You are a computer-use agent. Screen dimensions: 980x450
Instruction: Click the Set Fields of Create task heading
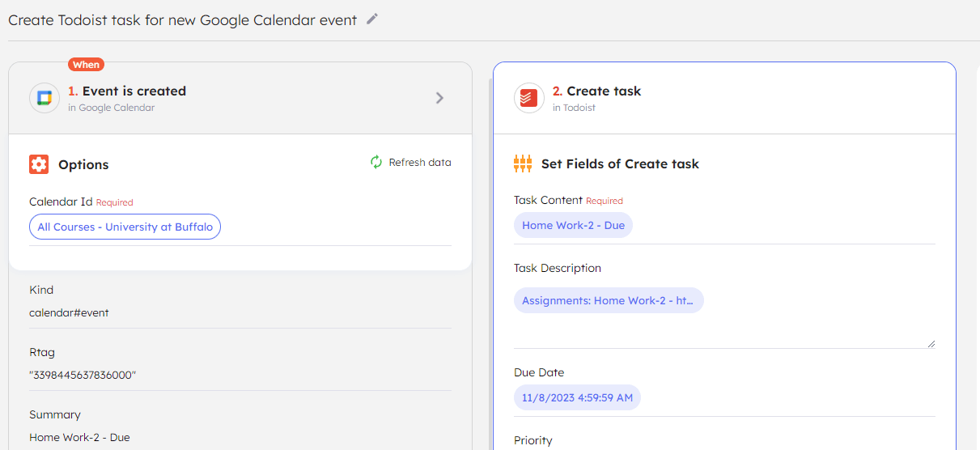coord(620,163)
